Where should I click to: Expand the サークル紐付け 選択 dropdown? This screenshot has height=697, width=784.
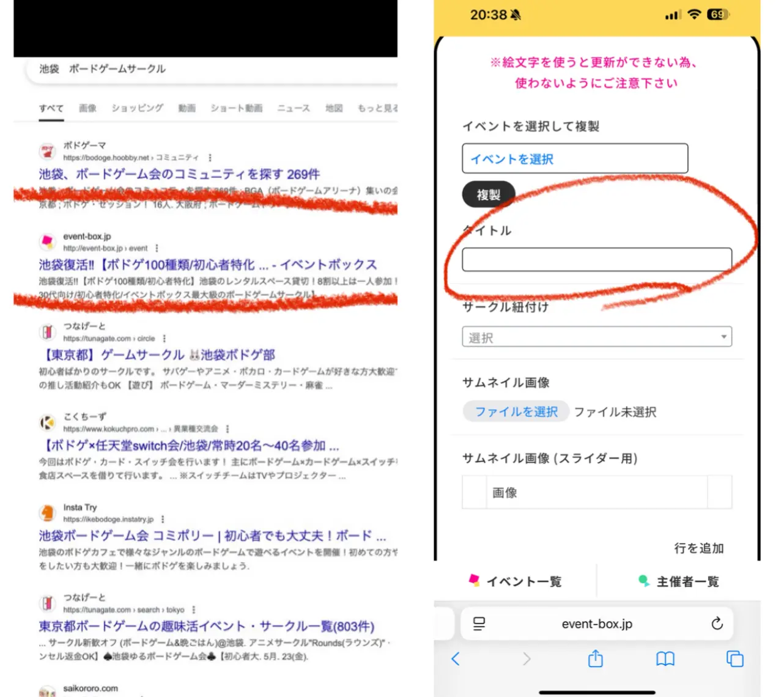(x=596, y=336)
